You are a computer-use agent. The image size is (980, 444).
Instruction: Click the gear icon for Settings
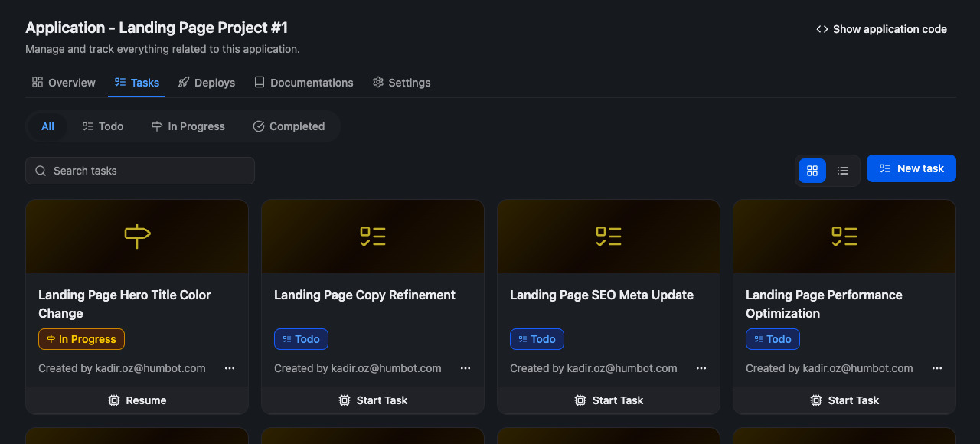click(378, 83)
